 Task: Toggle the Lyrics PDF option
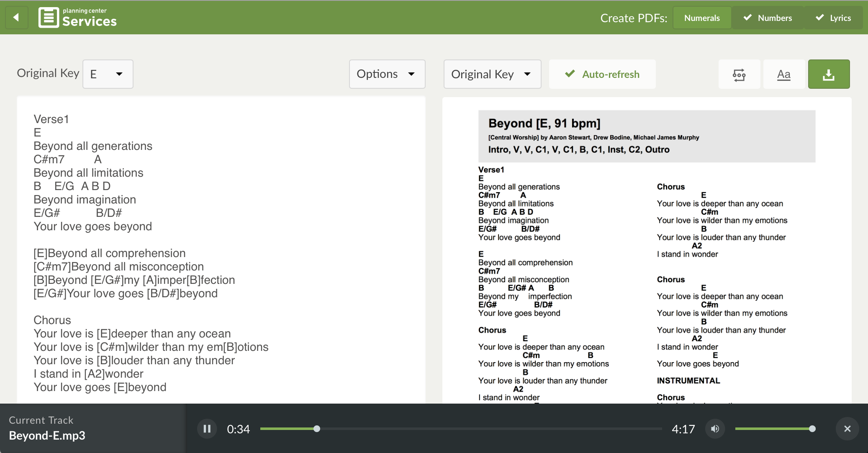833,18
